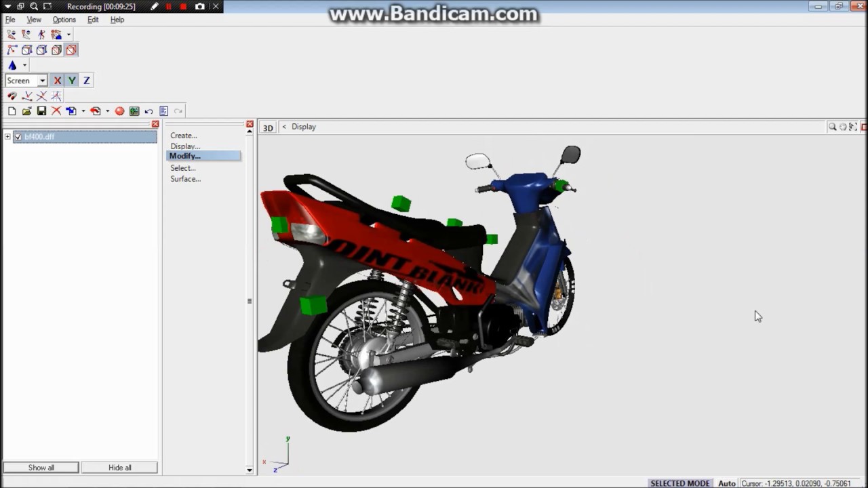Open the Export icon's dropdown arrow

click(x=107, y=111)
